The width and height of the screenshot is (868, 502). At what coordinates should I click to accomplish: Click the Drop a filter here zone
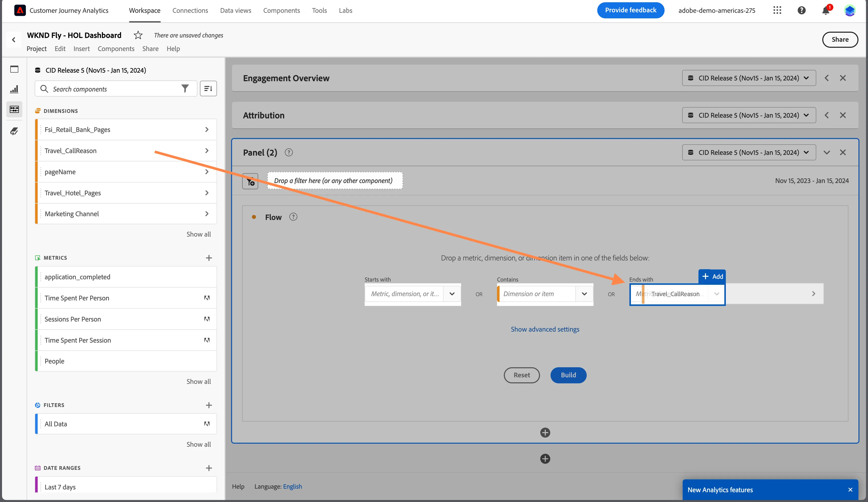click(x=335, y=181)
